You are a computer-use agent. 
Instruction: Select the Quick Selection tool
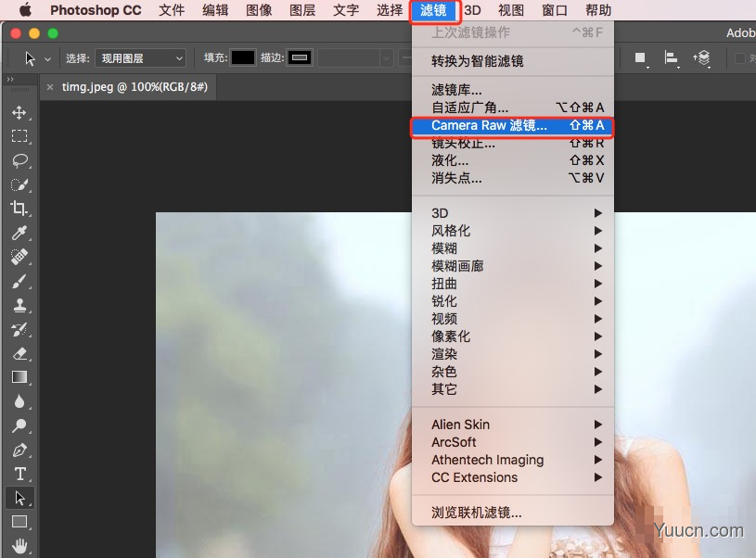(x=19, y=184)
